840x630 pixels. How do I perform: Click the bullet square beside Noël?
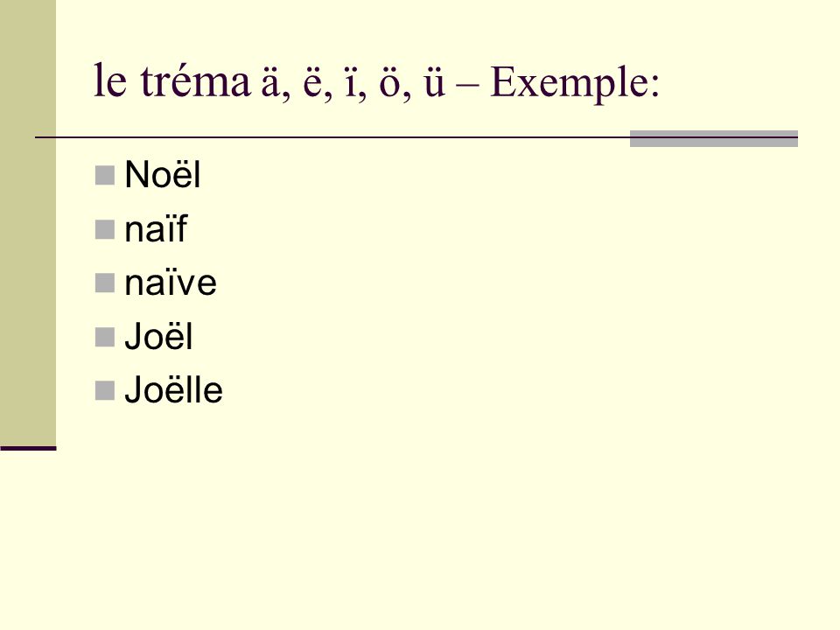click(105, 175)
